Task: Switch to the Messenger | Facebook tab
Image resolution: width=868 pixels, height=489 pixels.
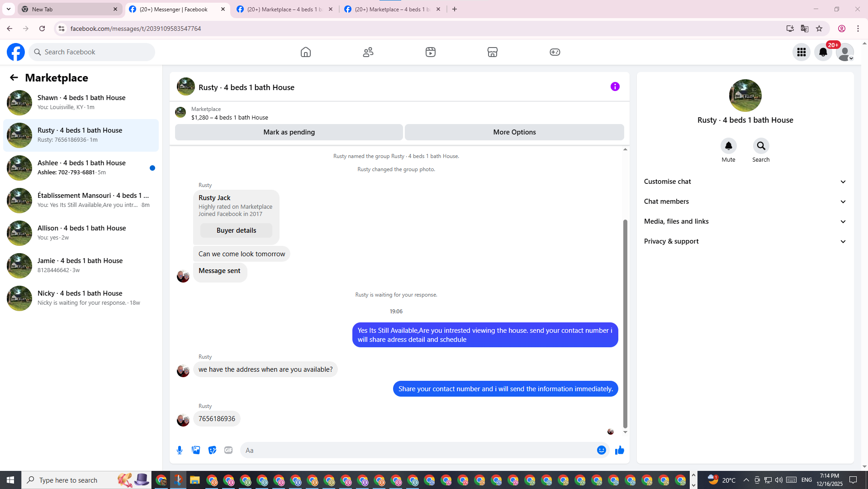Action: coord(177,9)
